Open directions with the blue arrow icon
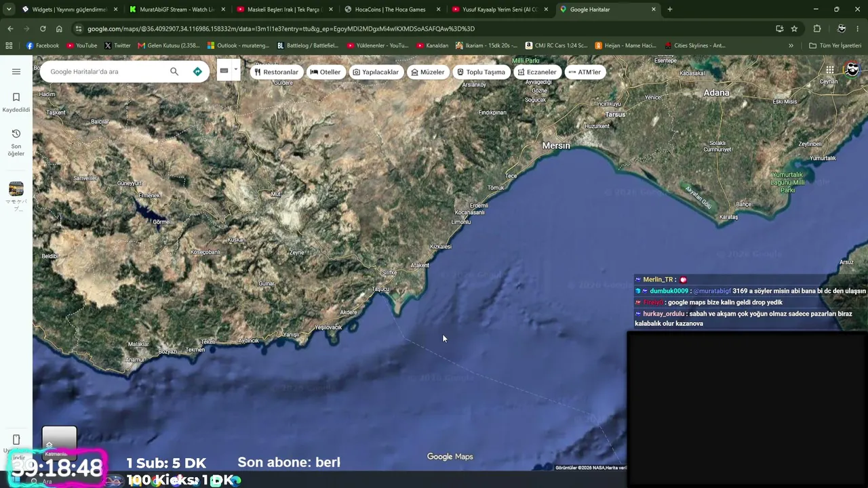The width and height of the screenshot is (868, 488). [197, 72]
